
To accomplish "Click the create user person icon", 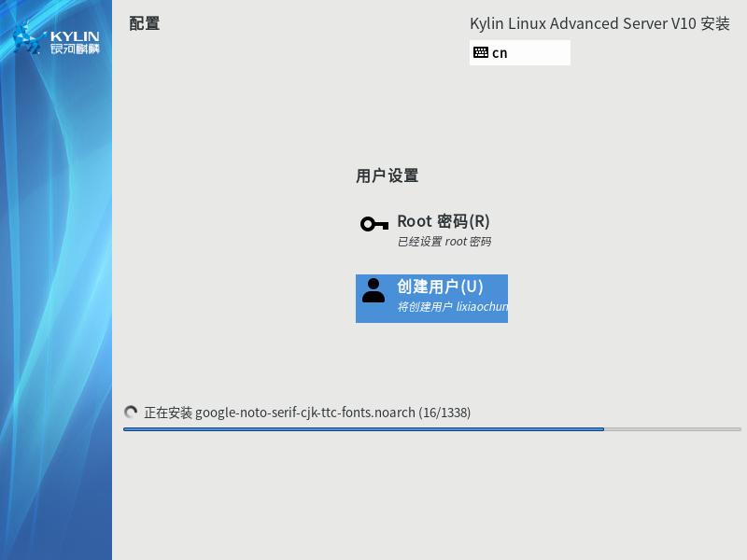I will coord(373,291).
